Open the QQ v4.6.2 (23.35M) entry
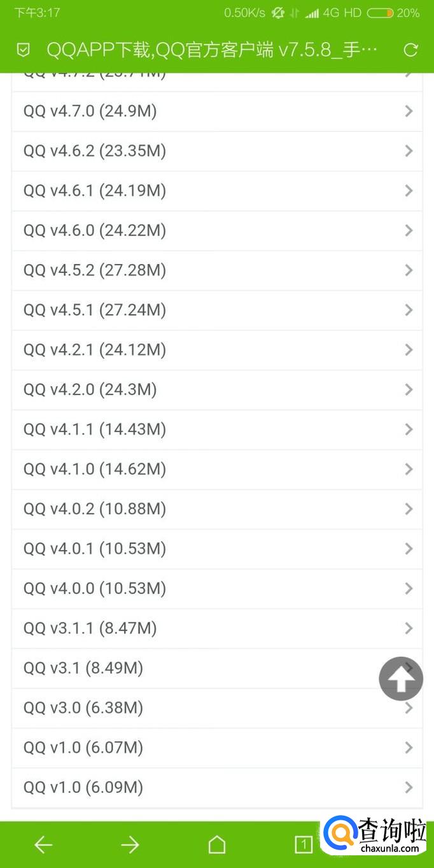Viewport: 434px width, 868px height. click(x=95, y=151)
